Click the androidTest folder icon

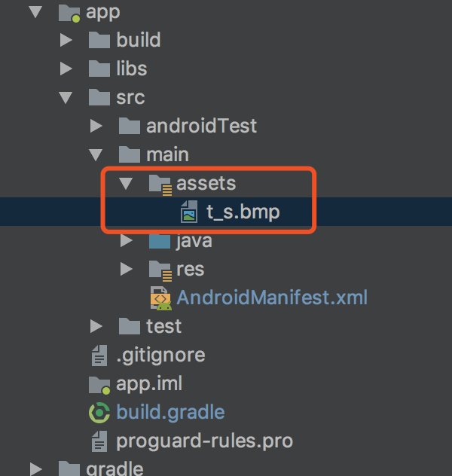[130, 126]
